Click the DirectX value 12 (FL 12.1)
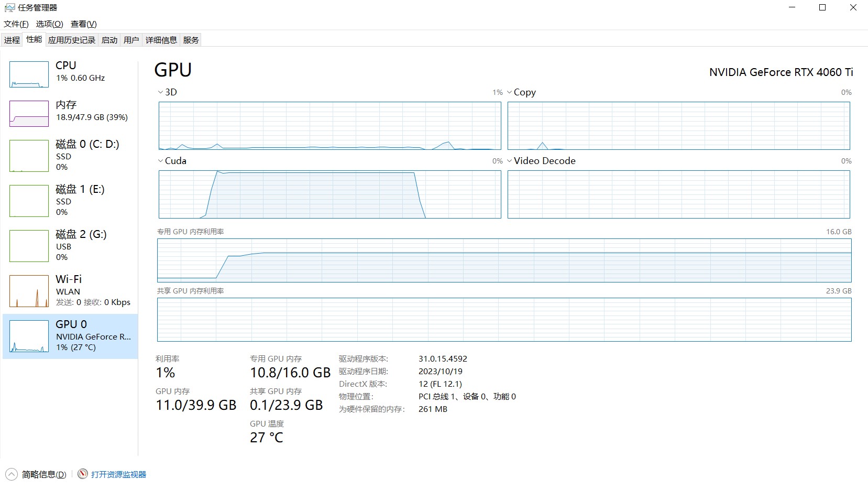This screenshot has width=868, height=490. click(x=440, y=384)
